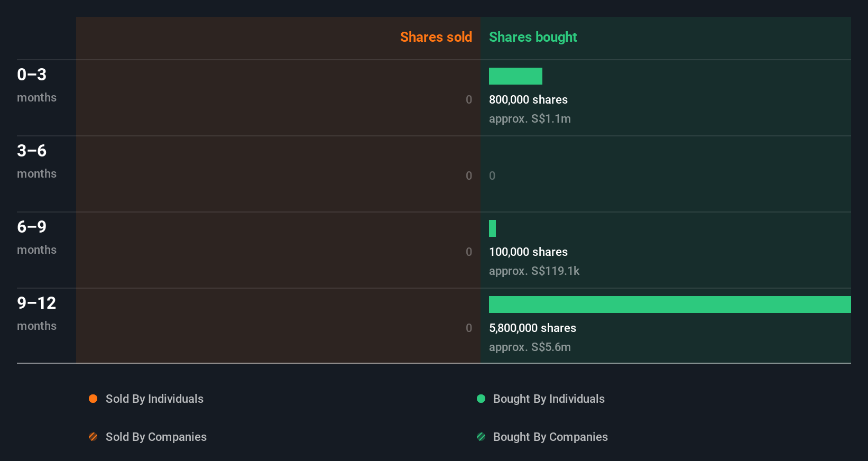The height and width of the screenshot is (461, 868).
Task: Click the striped Bought By Companies legend icon
Action: pyautogui.click(x=481, y=437)
